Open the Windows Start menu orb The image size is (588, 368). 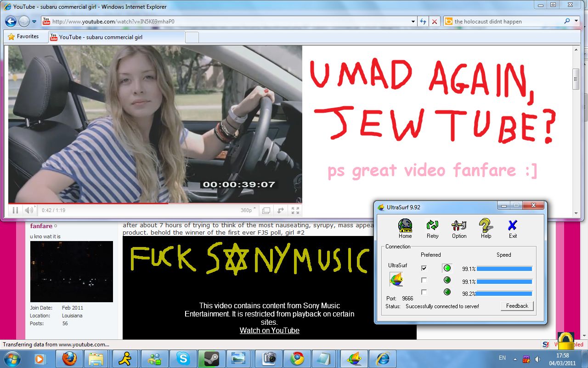point(11,358)
